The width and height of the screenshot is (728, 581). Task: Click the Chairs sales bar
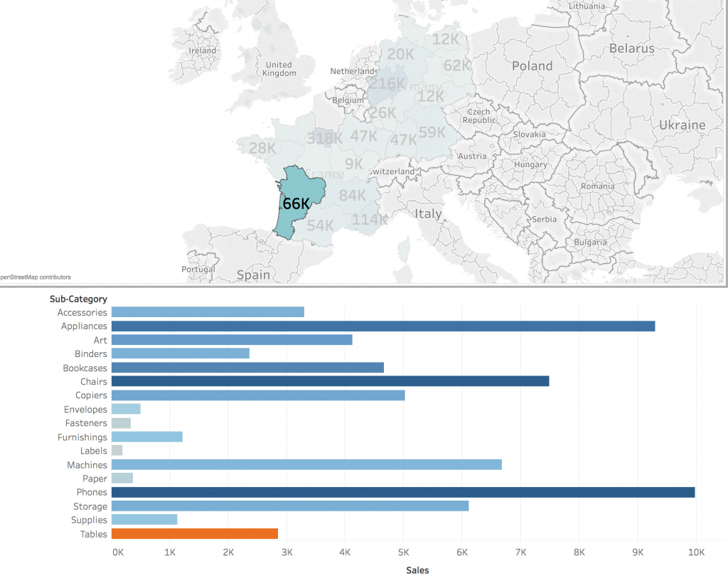coord(330,381)
